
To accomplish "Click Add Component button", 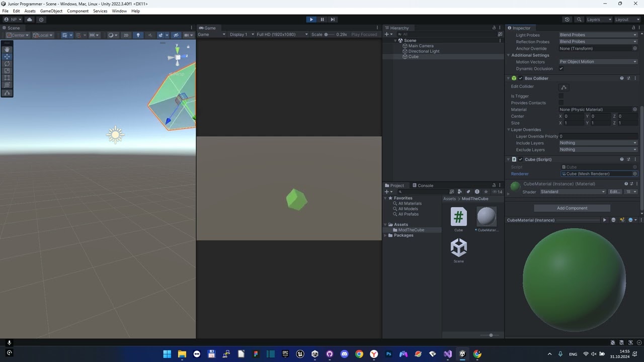I will (x=572, y=208).
